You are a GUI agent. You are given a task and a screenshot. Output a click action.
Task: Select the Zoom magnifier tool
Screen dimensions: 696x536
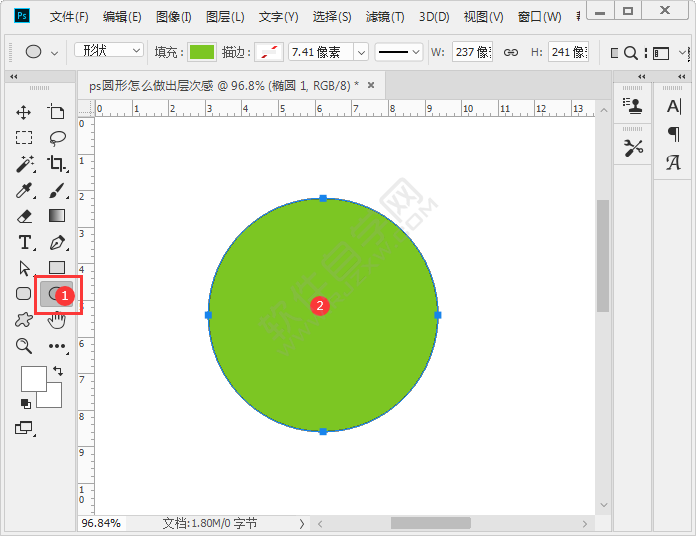[24, 346]
